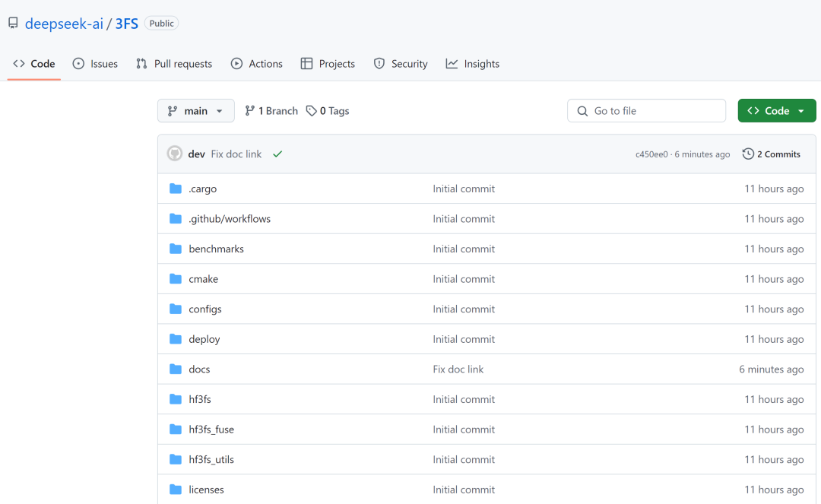The height and width of the screenshot is (504, 821).
Task: Open the deploy folder
Action: click(204, 339)
